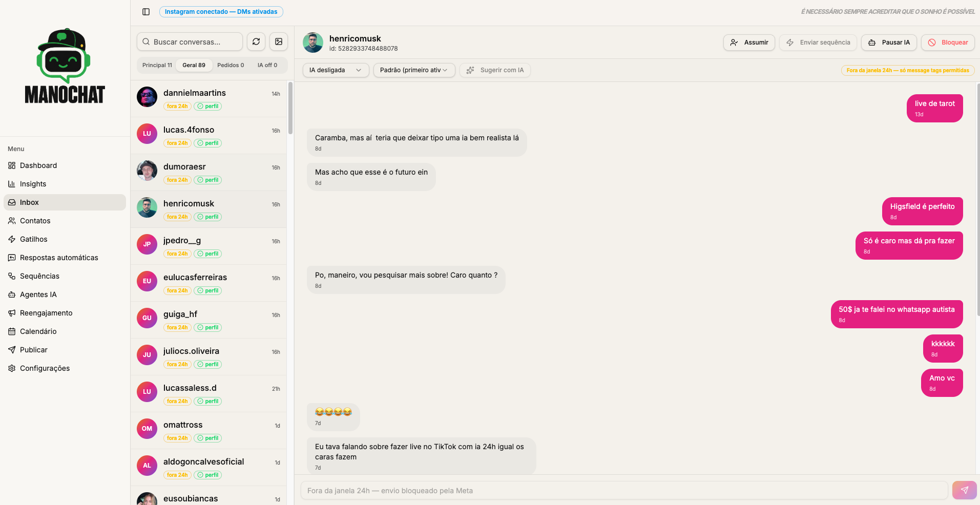The width and height of the screenshot is (980, 505).
Task: Click the Respostas automáticas chat icon
Action: (12, 258)
